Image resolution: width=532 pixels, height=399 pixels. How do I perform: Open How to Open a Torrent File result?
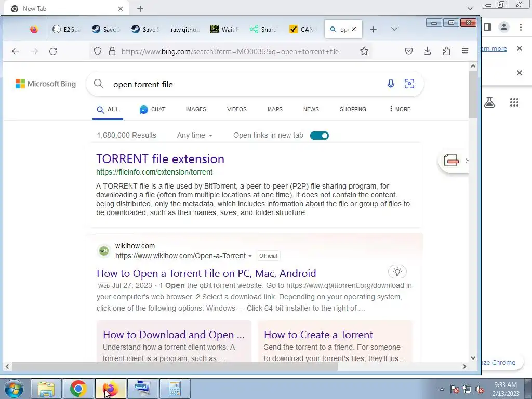(x=206, y=273)
